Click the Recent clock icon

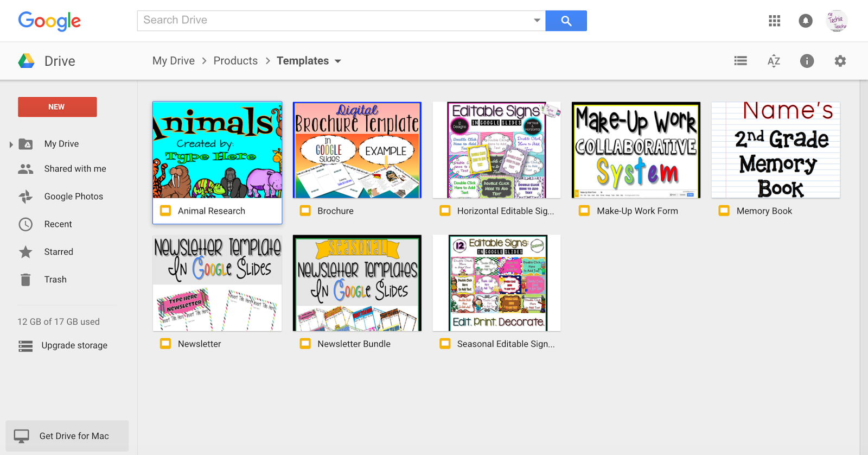25,224
